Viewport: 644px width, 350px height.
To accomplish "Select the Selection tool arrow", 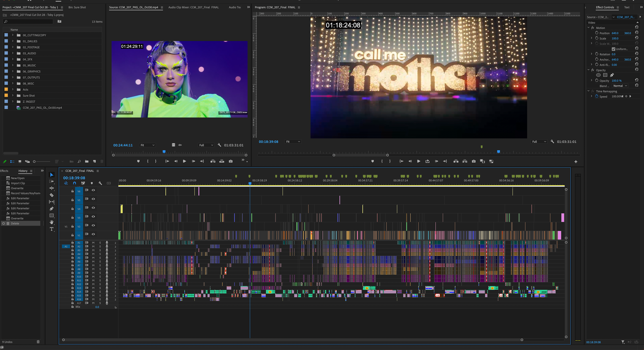I will [51, 175].
